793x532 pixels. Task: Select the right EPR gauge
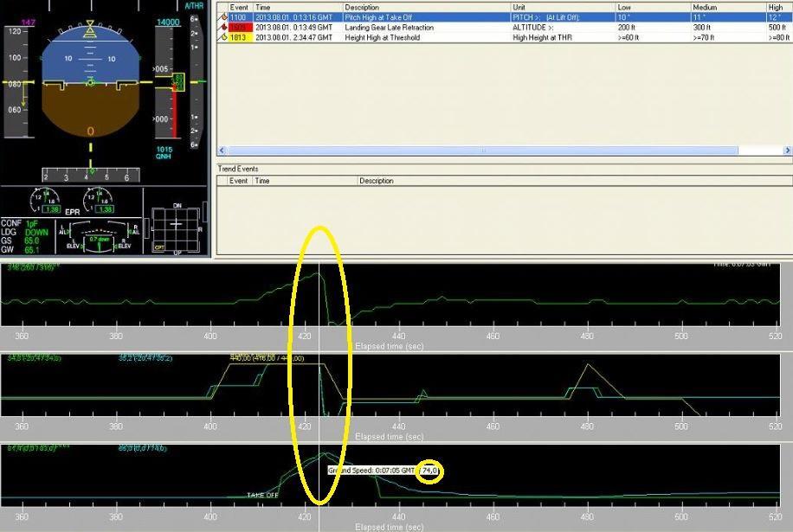[99, 201]
